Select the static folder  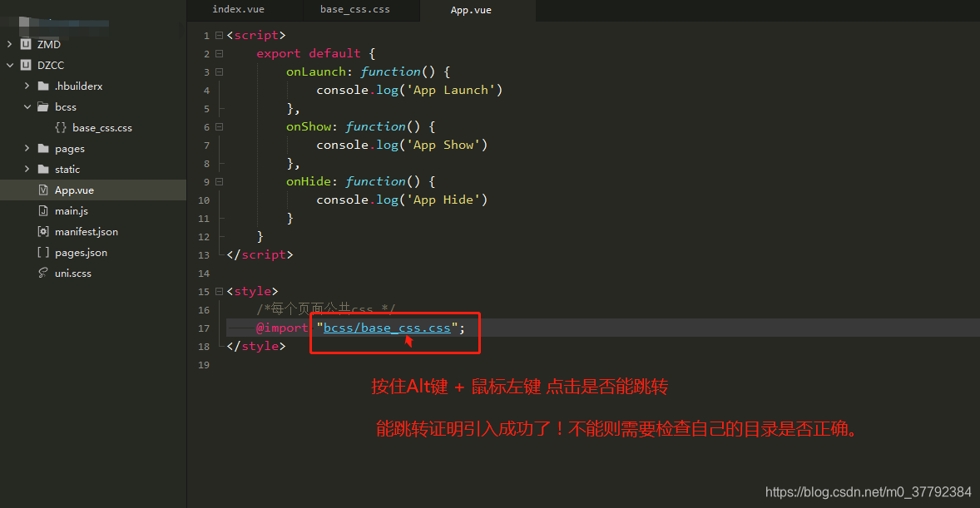[67, 170]
